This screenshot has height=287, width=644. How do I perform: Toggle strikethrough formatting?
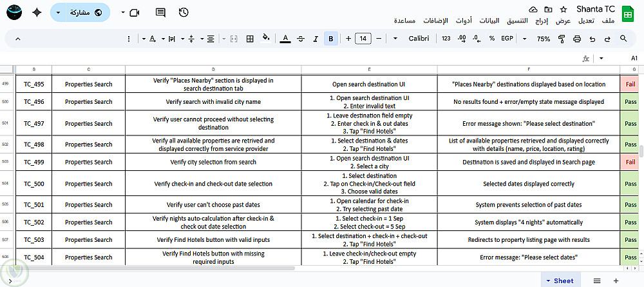(x=301, y=39)
